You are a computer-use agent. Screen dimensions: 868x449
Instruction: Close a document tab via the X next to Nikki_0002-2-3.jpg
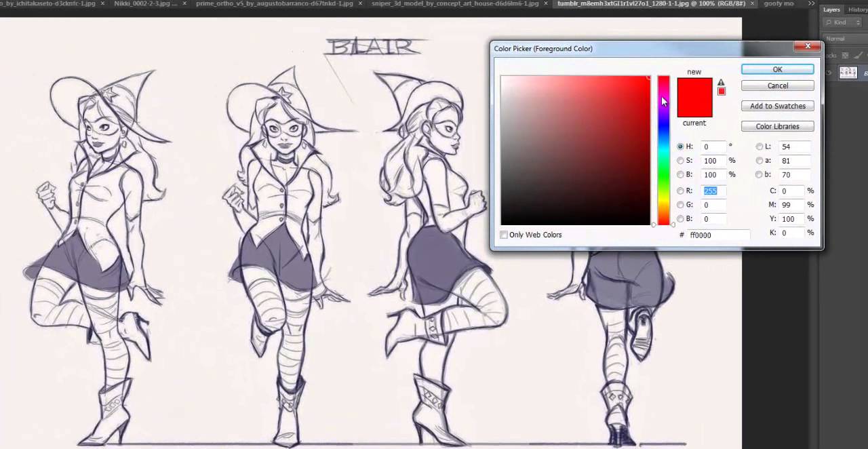tap(184, 3)
